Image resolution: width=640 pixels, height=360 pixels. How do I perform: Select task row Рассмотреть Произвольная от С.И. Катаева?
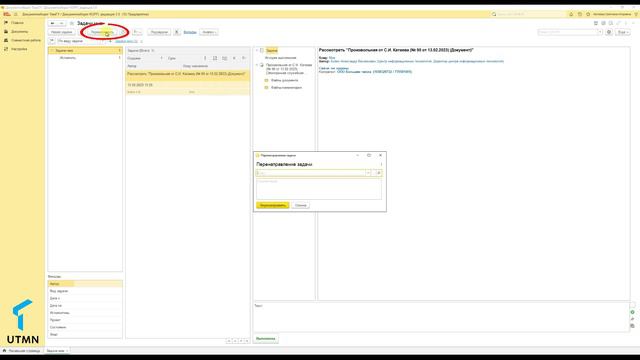[x=187, y=74]
